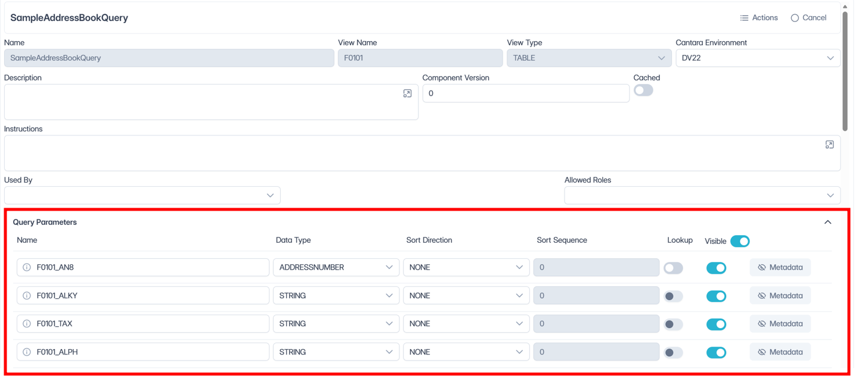Enable Lookup for F0101_ALKY

click(674, 296)
